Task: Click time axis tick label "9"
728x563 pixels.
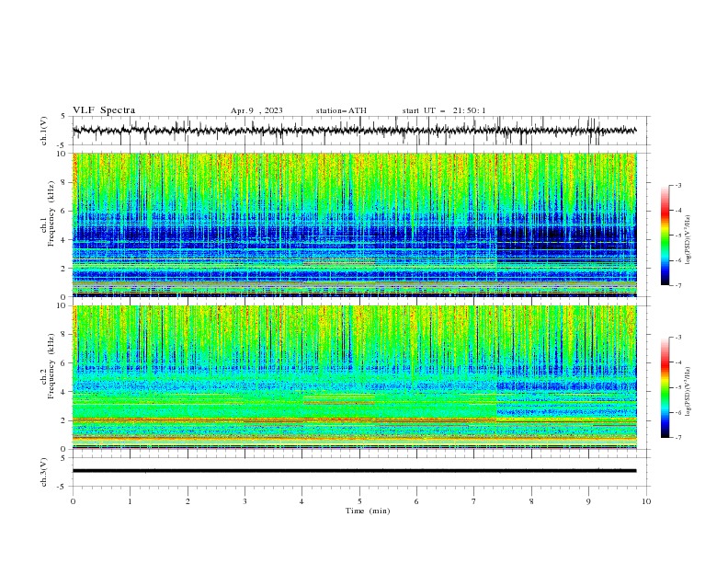Action: pos(588,501)
